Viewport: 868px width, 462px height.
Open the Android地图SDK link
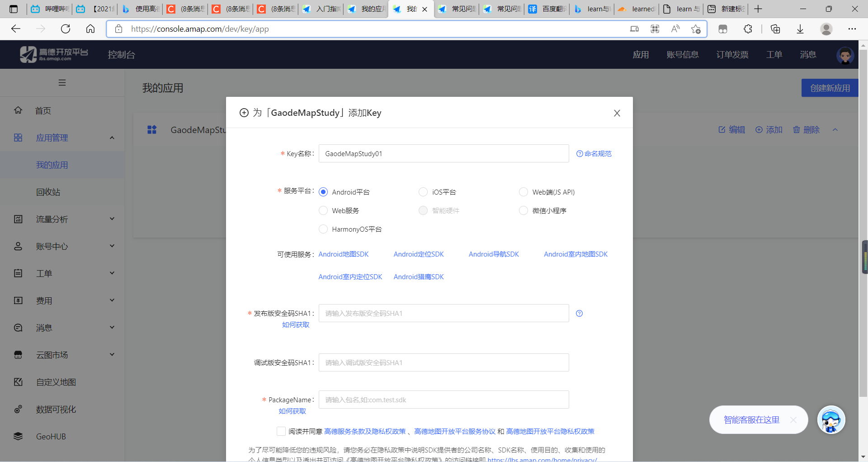coord(344,254)
